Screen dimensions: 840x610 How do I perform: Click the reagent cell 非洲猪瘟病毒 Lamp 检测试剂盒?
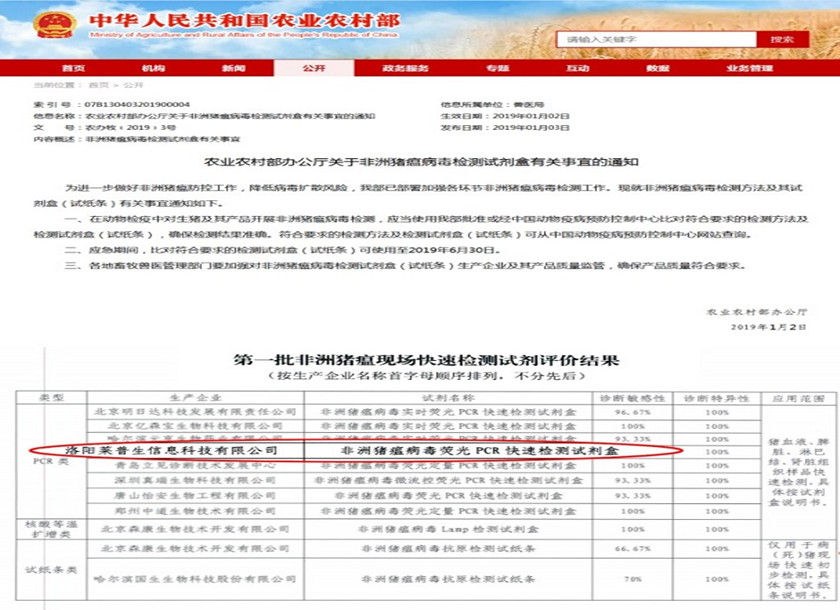[x=448, y=529]
